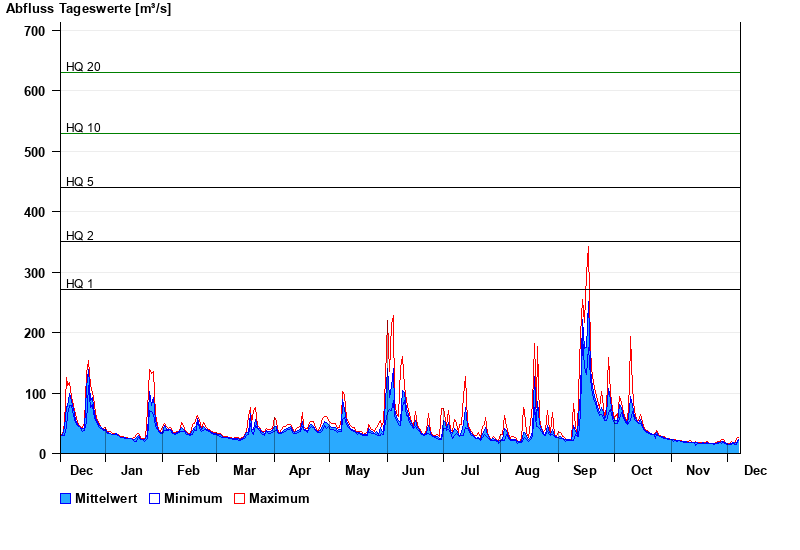Click the HQ 20 threshold label
This screenshot has width=800, height=550.
point(83,67)
